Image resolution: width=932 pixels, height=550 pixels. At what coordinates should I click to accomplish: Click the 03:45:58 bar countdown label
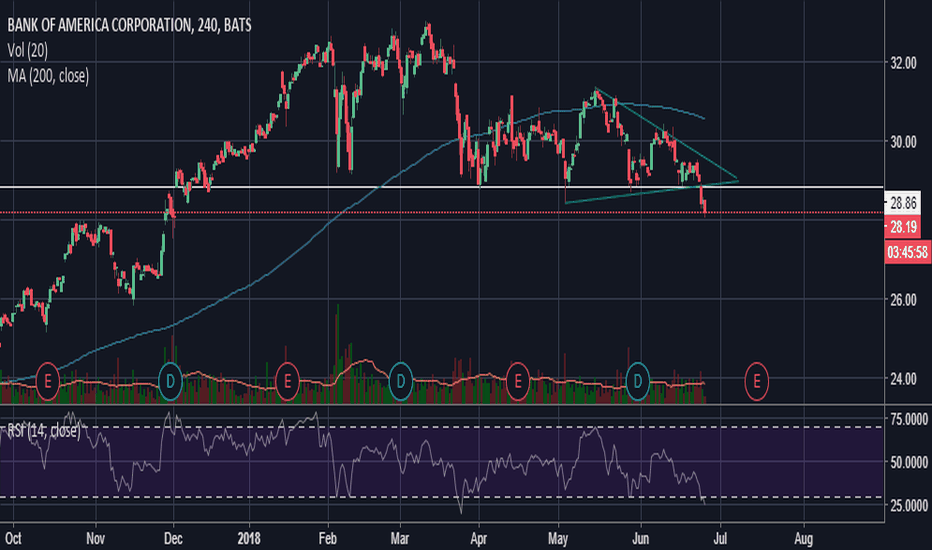pyautogui.click(x=907, y=252)
